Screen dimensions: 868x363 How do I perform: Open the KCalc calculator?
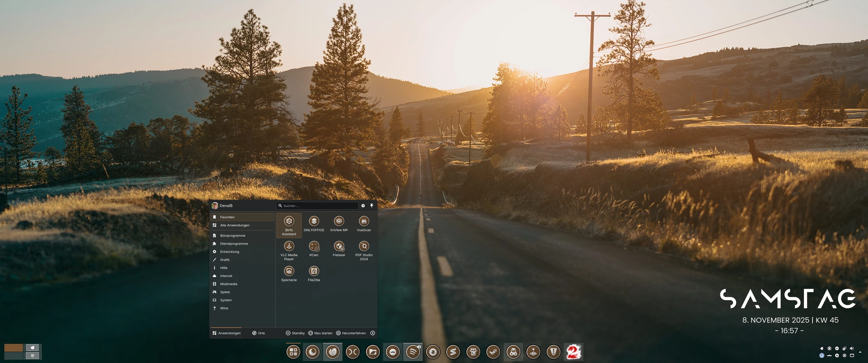point(314,248)
